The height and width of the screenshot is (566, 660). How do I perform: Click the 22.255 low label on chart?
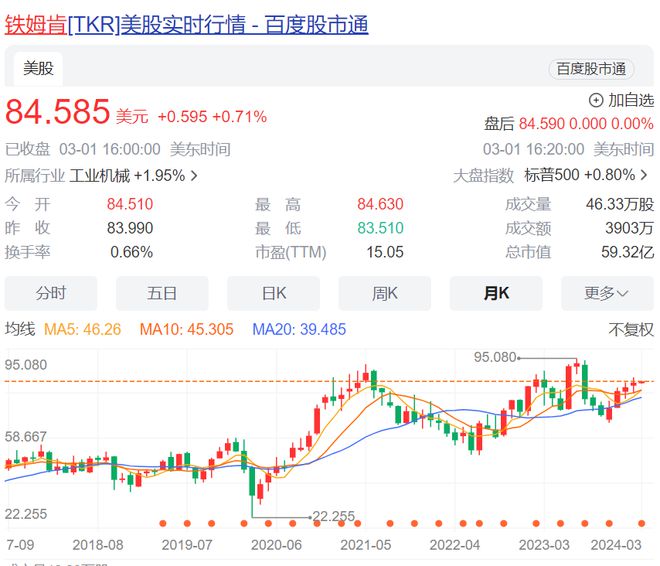pyautogui.click(x=334, y=516)
